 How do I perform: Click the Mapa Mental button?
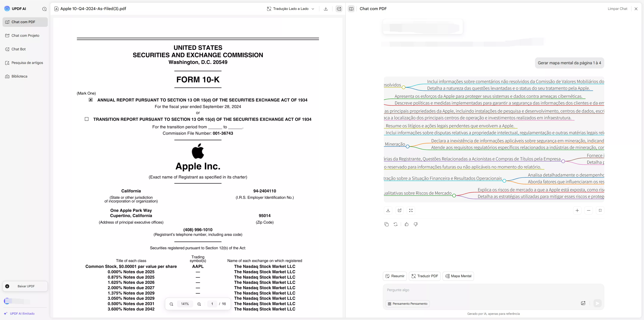(458, 276)
